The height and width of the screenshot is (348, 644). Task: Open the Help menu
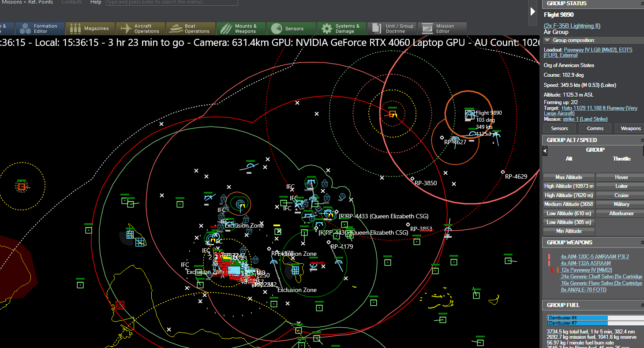[96, 2]
